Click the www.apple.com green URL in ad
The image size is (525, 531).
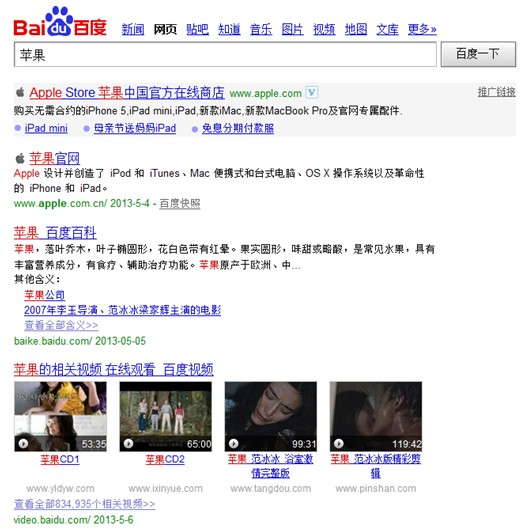265,93
